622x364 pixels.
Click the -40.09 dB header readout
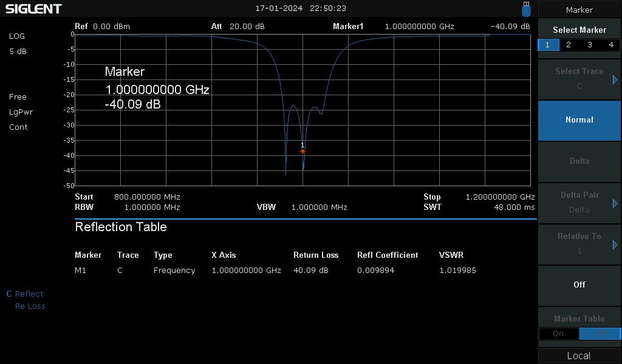[510, 27]
